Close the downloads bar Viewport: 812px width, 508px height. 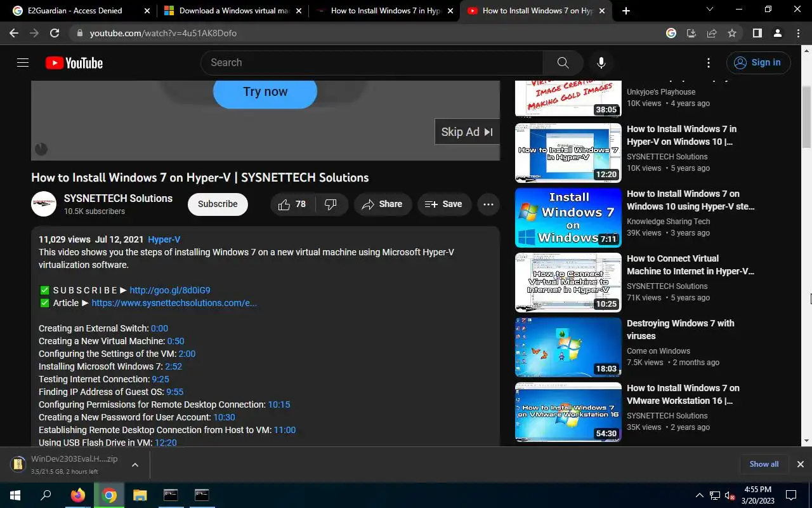pos(800,464)
